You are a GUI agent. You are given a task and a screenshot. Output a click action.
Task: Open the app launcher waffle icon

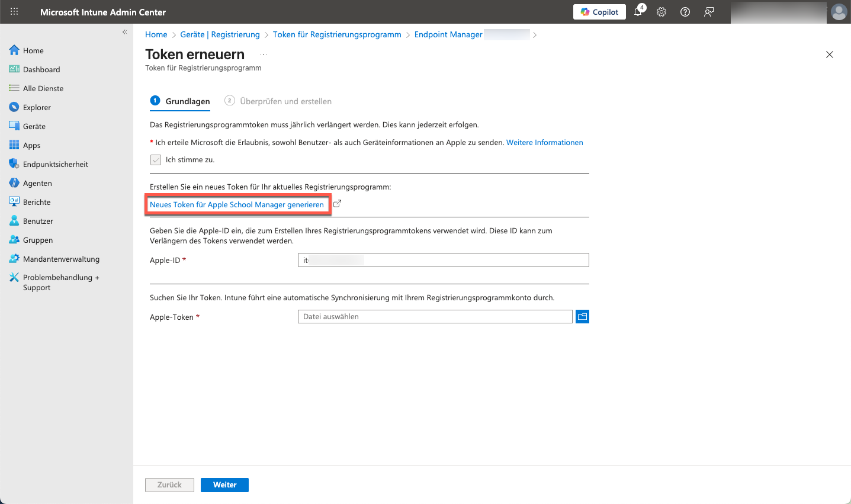click(x=14, y=12)
